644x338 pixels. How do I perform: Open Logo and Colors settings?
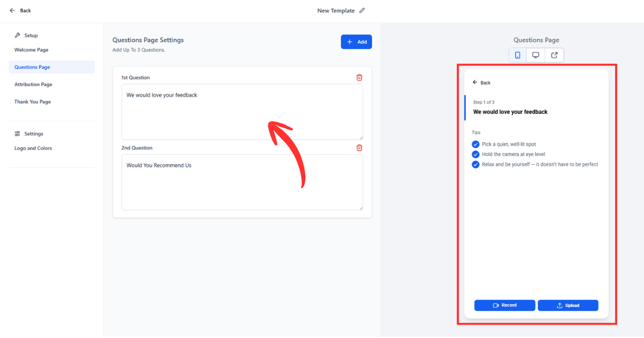click(x=33, y=148)
